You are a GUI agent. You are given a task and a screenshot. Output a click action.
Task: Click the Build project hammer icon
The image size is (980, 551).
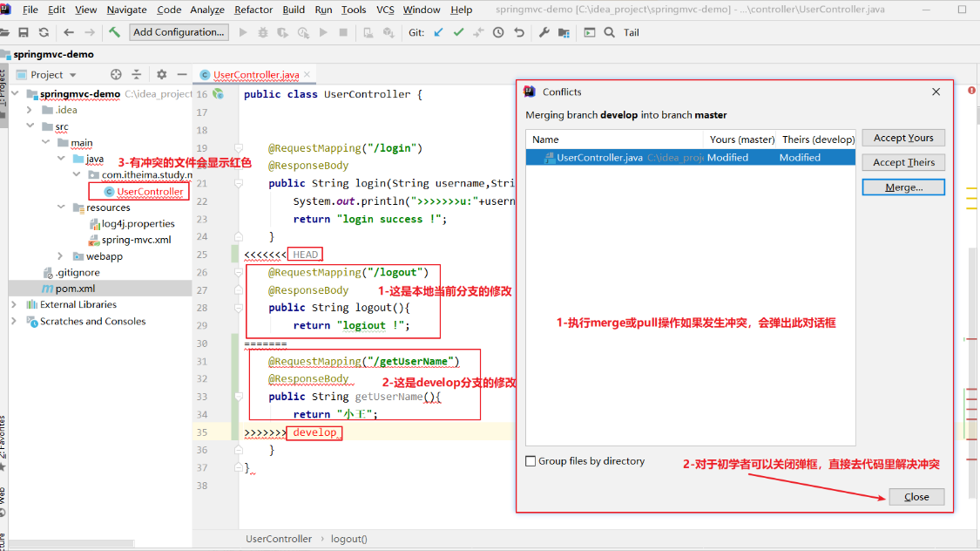click(114, 32)
